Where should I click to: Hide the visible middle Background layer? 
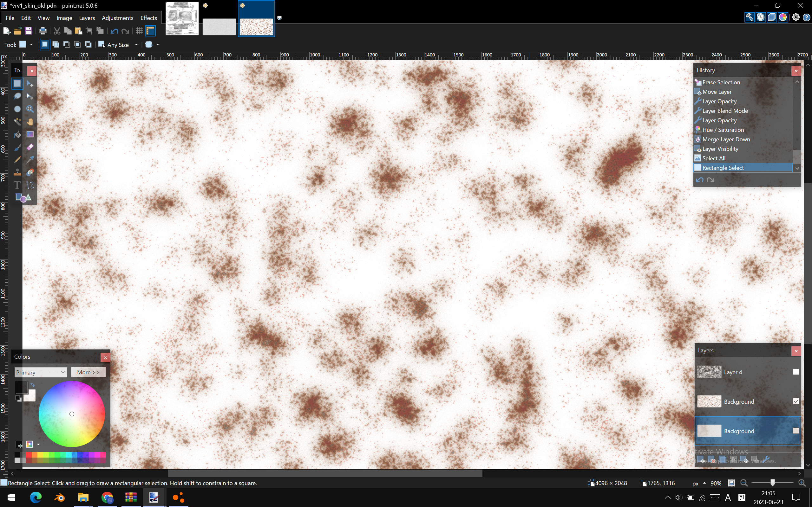[796, 401]
